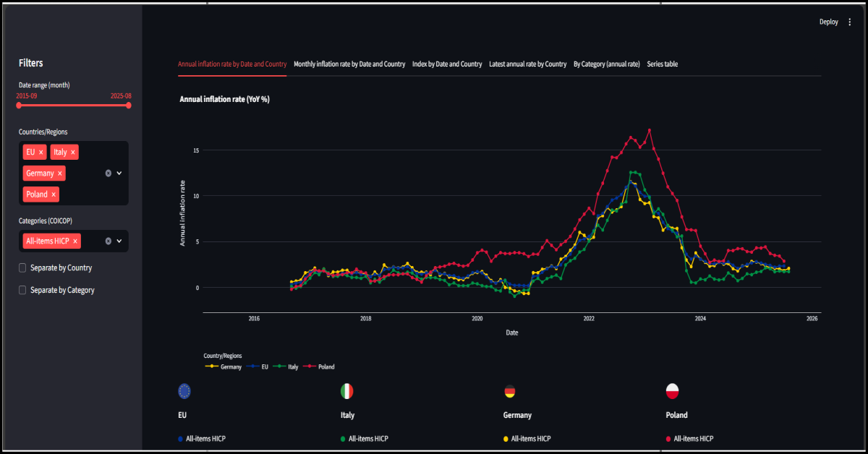Remove the Italy country tag
This screenshot has width=868, height=454.
pos(74,153)
